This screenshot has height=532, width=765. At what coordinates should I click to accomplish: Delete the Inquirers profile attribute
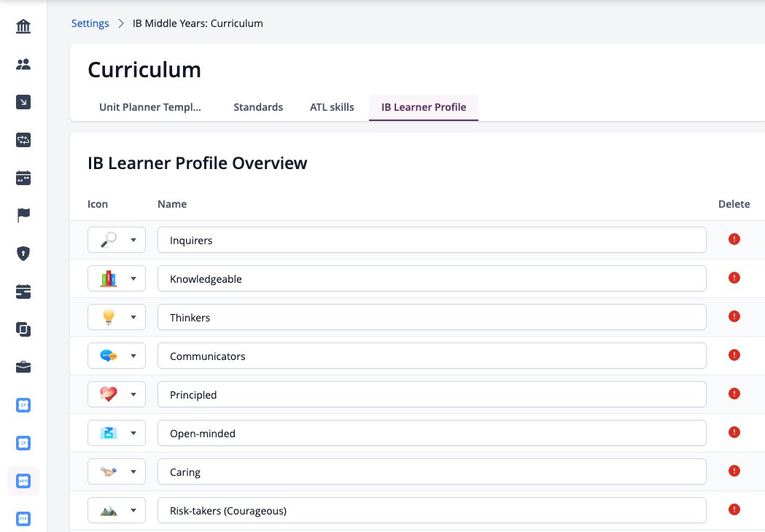734,240
